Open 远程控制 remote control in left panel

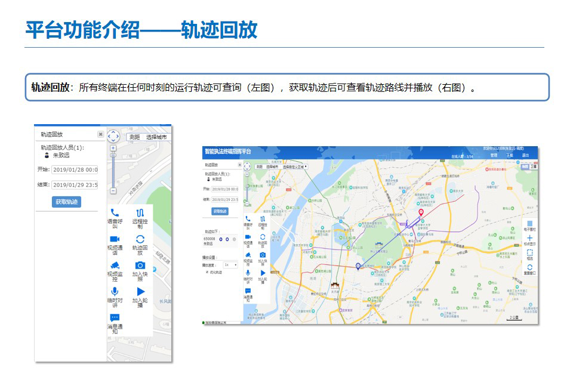140,213
